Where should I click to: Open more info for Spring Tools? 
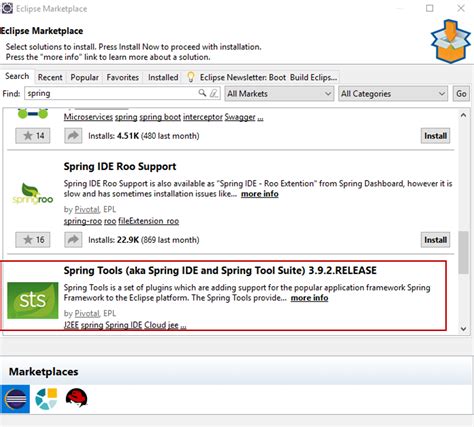[309, 298]
